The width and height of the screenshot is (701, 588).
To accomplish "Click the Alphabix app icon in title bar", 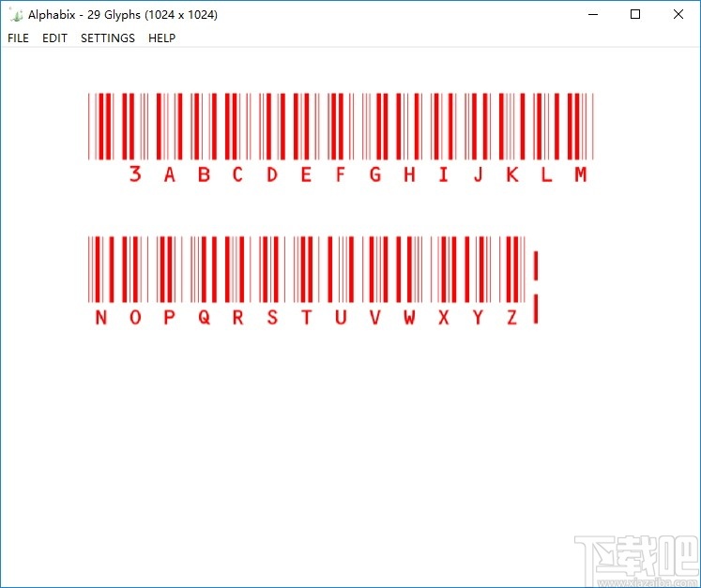I will point(16,15).
